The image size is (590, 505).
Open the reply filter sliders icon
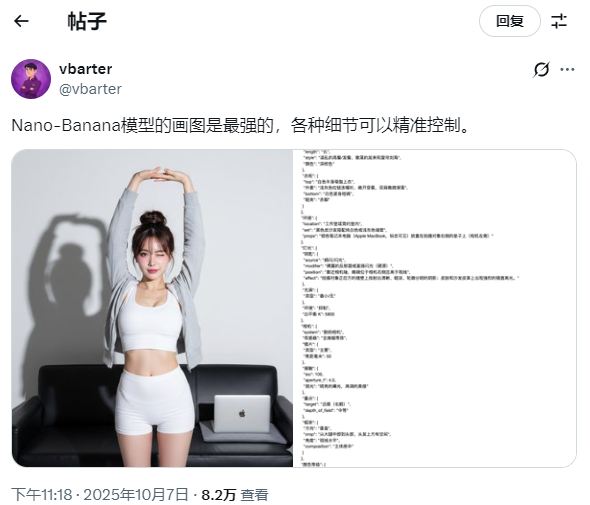[x=559, y=21]
